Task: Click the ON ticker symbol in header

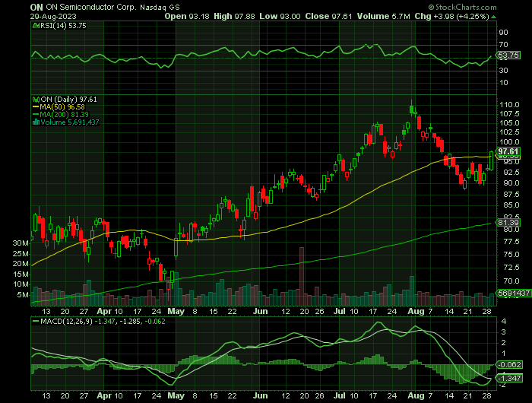Action: (36, 7)
